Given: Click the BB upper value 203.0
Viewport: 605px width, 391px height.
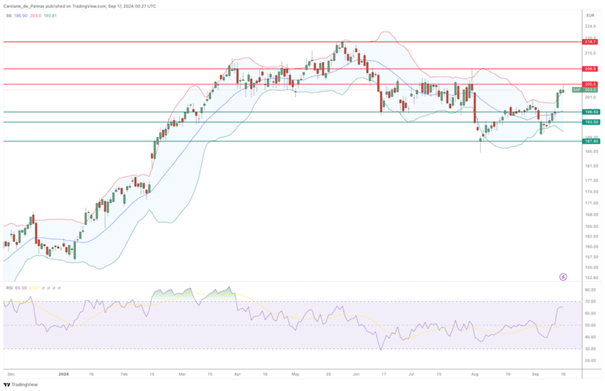Looking at the screenshot, I should (x=35, y=15).
